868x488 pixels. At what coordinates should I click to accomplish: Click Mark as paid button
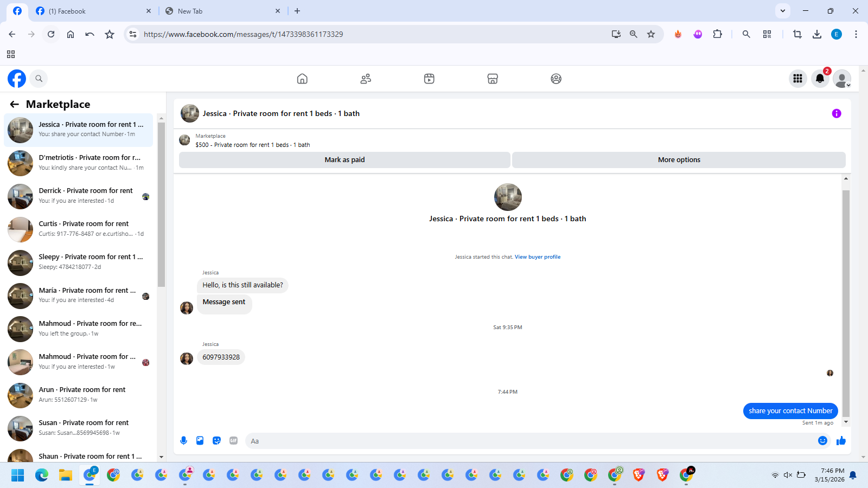click(x=344, y=160)
